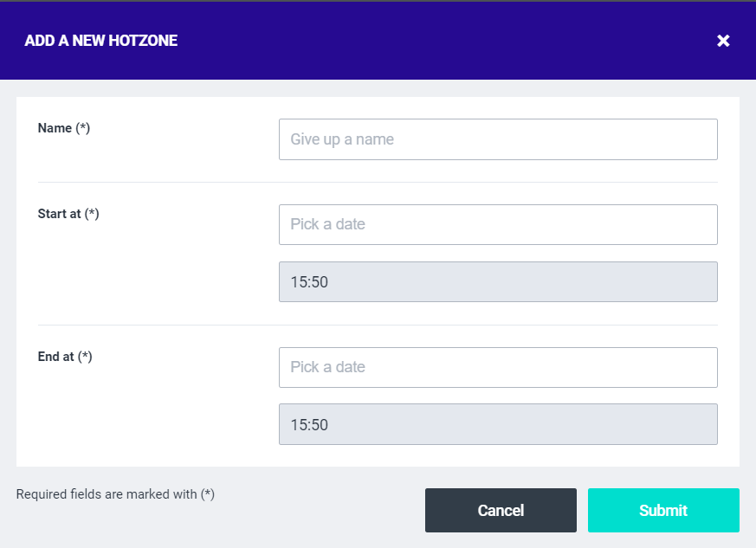Close the Add a New Hotzone dialog
The width and height of the screenshot is (756, 548).
[723, 41]
